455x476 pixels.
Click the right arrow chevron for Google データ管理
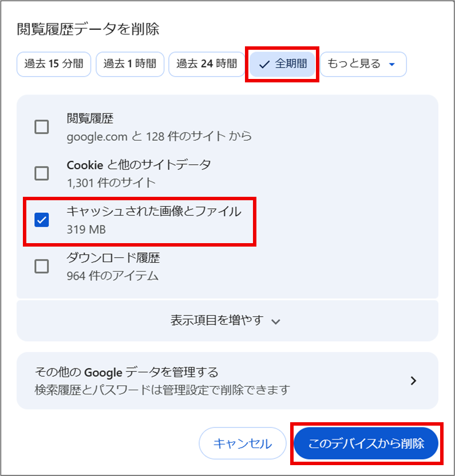coord(414,379)
